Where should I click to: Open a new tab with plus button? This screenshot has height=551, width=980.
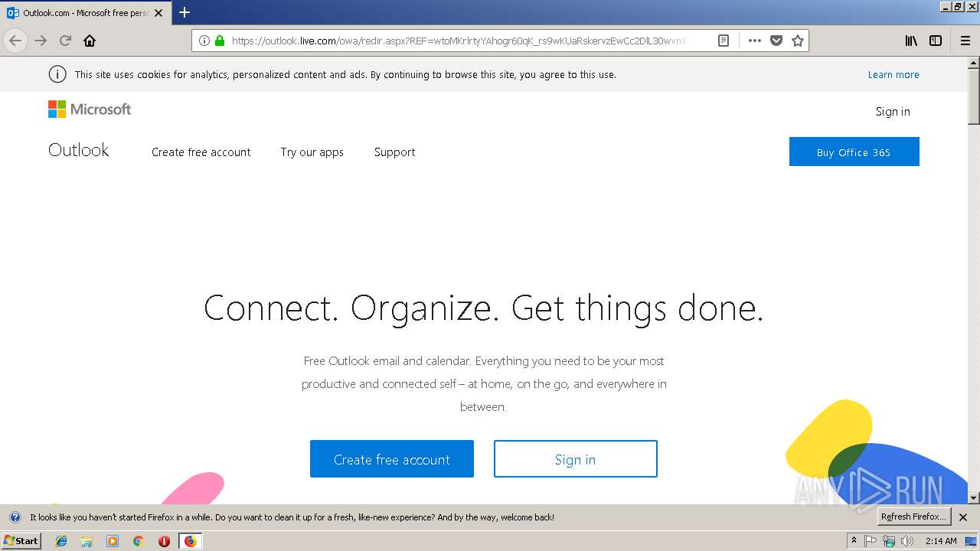pos(185,12)
